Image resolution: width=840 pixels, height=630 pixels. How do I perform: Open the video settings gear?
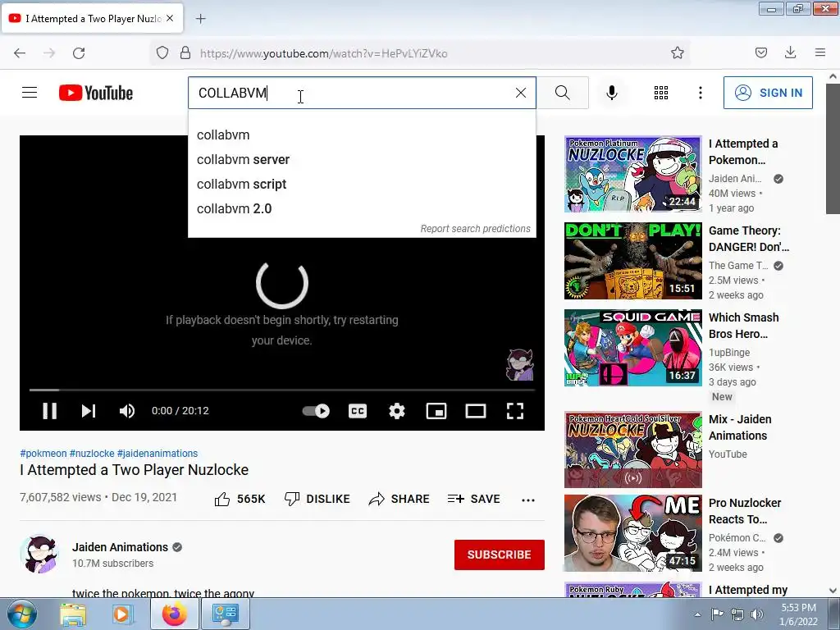coord(397,411)
